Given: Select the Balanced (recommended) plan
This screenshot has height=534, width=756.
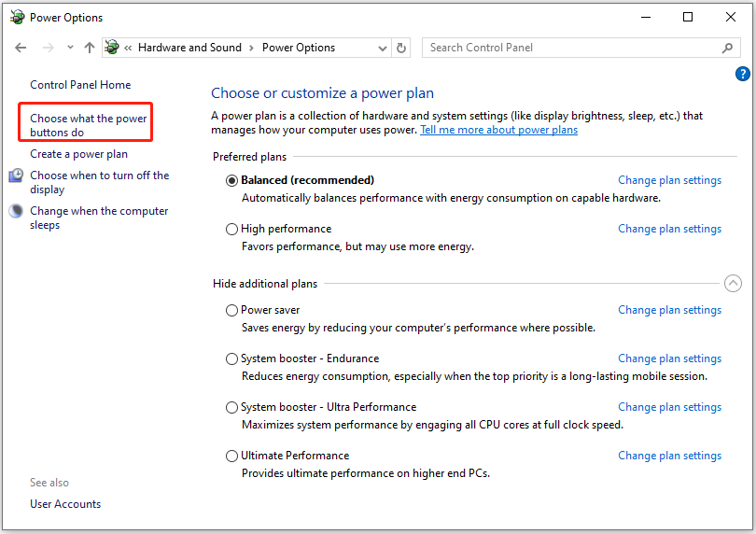Looking at the screenshot, I should [x=231, y=180].
